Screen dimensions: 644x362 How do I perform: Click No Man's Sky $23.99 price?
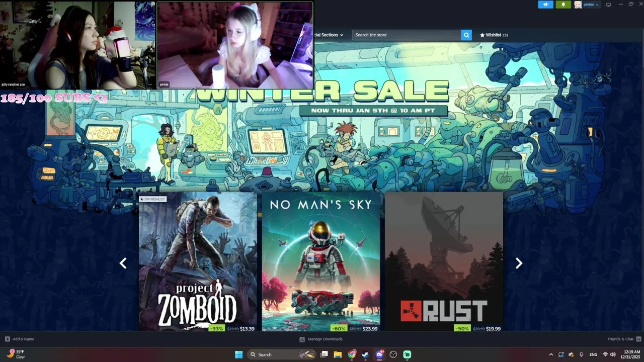click(x=370, y=329)
